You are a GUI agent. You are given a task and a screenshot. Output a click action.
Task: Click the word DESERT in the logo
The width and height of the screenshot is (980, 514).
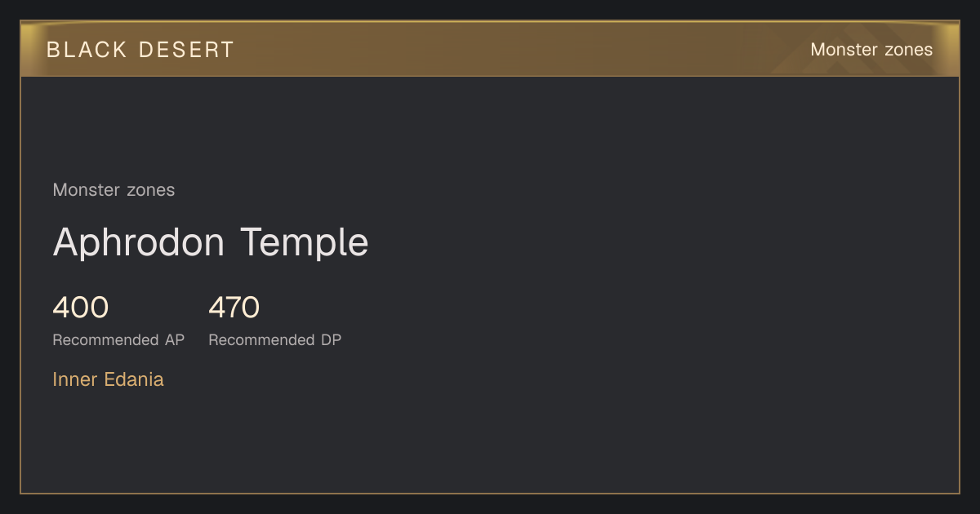(x=187, y=50)
